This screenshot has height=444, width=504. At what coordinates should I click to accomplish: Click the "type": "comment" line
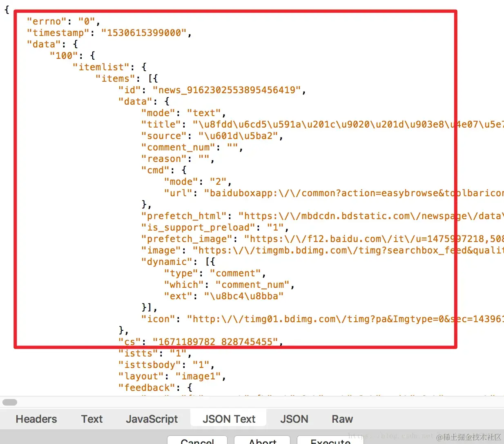[215, 273]
